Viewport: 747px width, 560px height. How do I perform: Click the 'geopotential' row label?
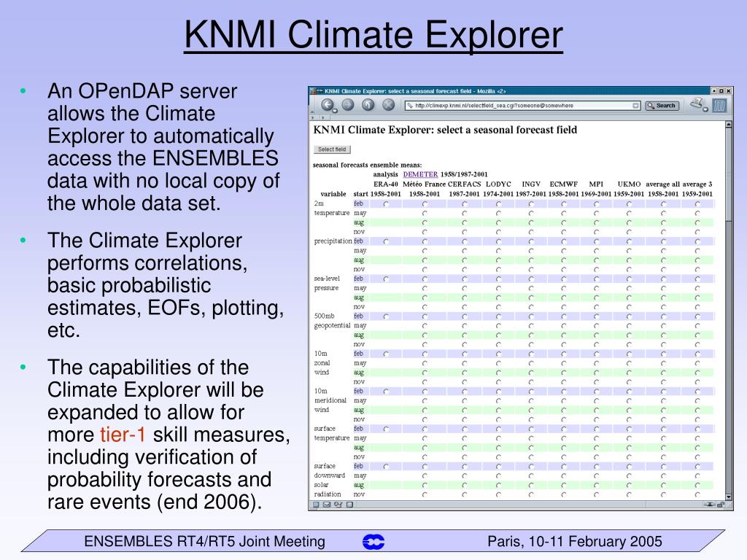[332, 326]
